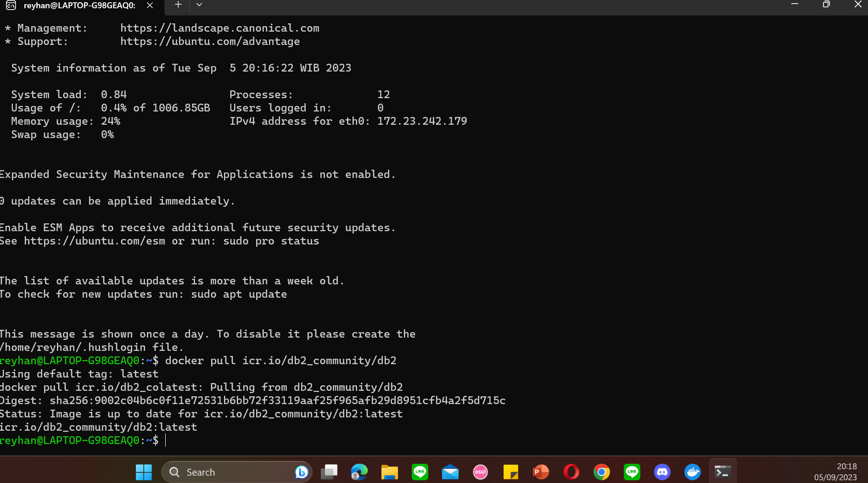Open the Windows Start menu
The width and height of the screenshot is (868, 483).
coord(144,472)
